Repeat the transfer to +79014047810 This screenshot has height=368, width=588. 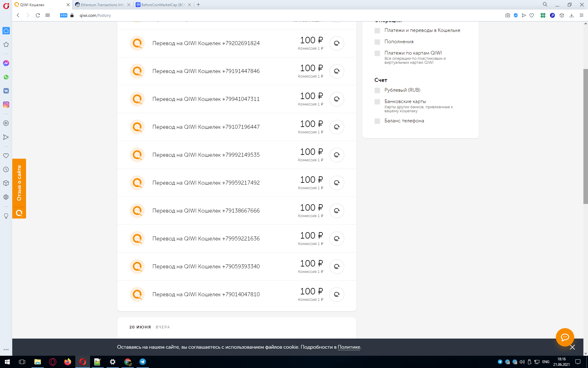tap(337, 294)
